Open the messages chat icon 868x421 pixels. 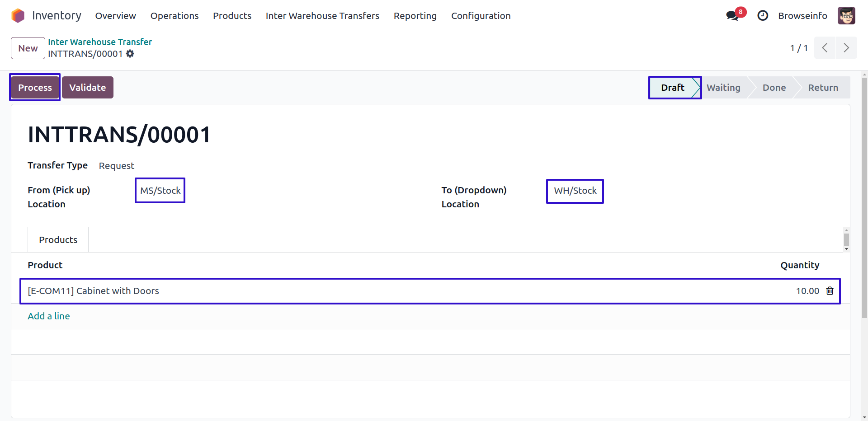[x=732, y=16]
